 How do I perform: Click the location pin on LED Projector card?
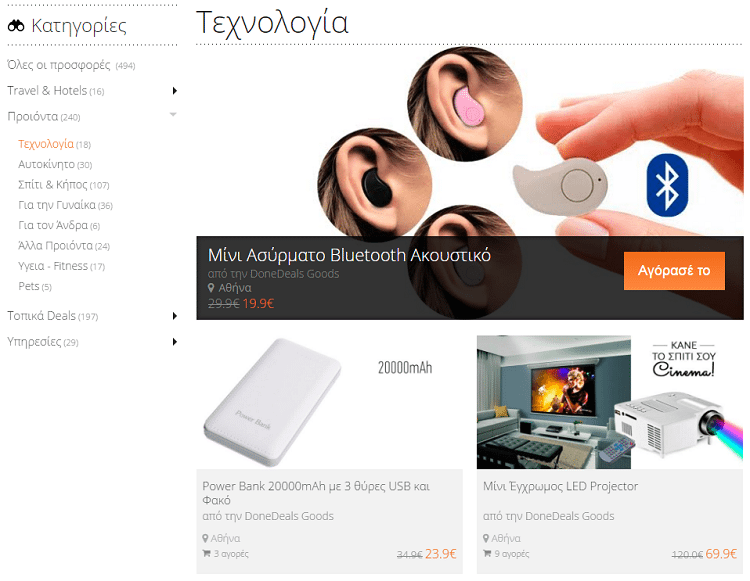pyautogui.click(x=486, y=538)
